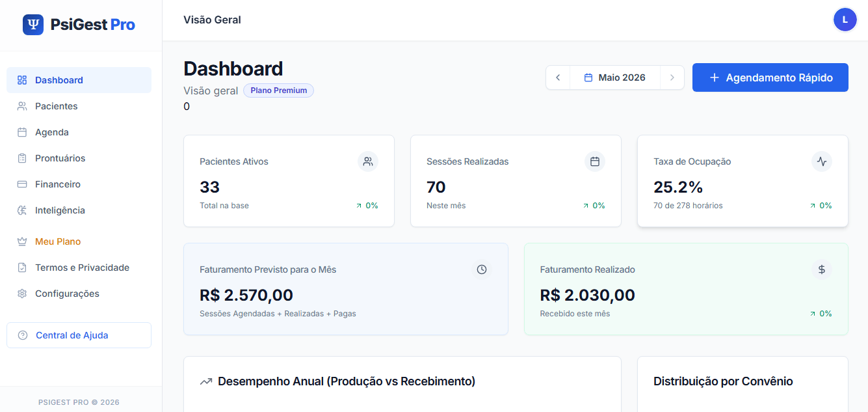Image resolution: width=868 pixels, height=412 pixels.
Task: Click the calendar icon beside Maio 2026
Action: (588, 77)
